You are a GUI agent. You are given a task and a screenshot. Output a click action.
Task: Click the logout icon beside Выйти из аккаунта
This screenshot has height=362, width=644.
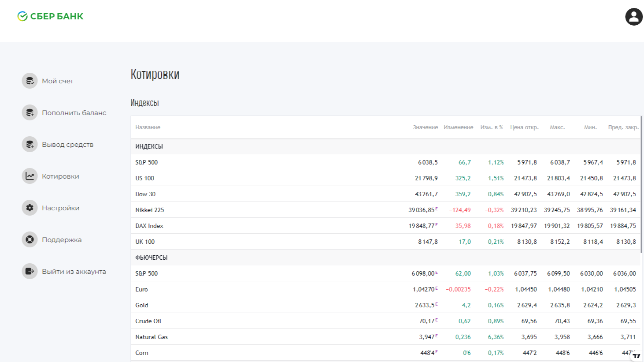(30, 271)
